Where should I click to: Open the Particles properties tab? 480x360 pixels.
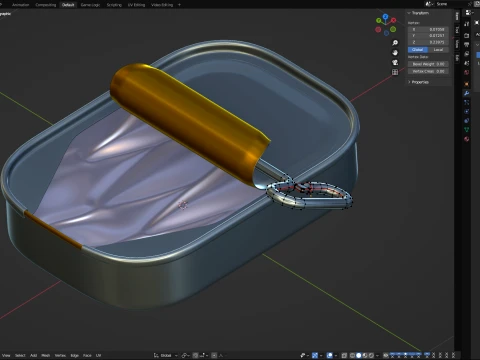(x=467, y=102)
